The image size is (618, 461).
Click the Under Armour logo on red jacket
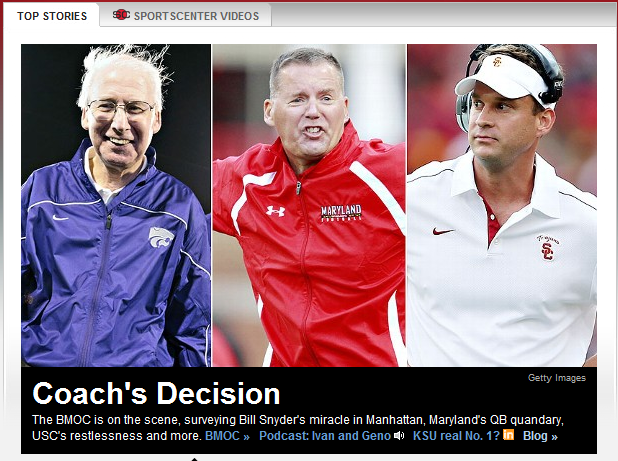(275, 211)
